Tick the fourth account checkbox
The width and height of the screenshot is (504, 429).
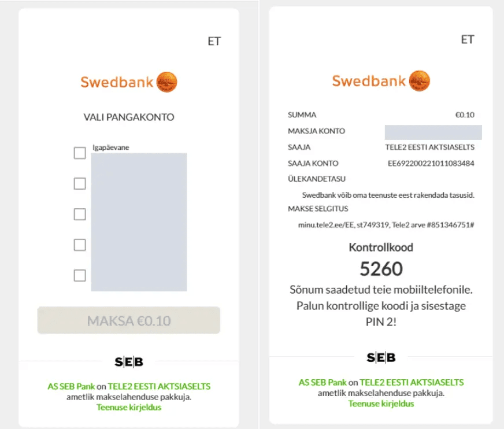click(80, 245)
